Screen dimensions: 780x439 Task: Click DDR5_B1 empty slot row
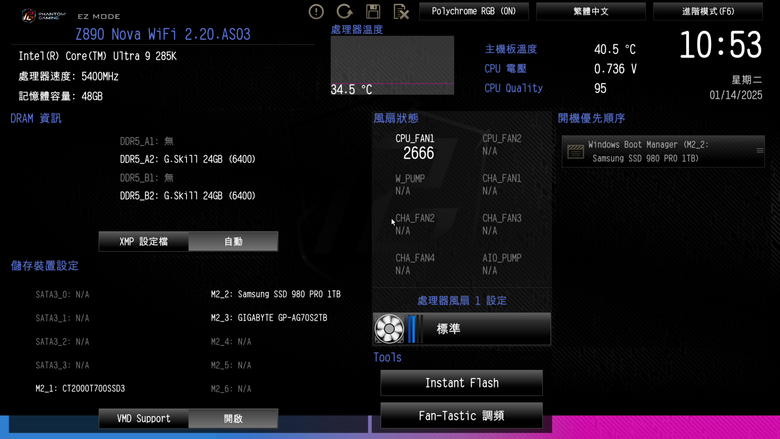[x=147, y=177]
